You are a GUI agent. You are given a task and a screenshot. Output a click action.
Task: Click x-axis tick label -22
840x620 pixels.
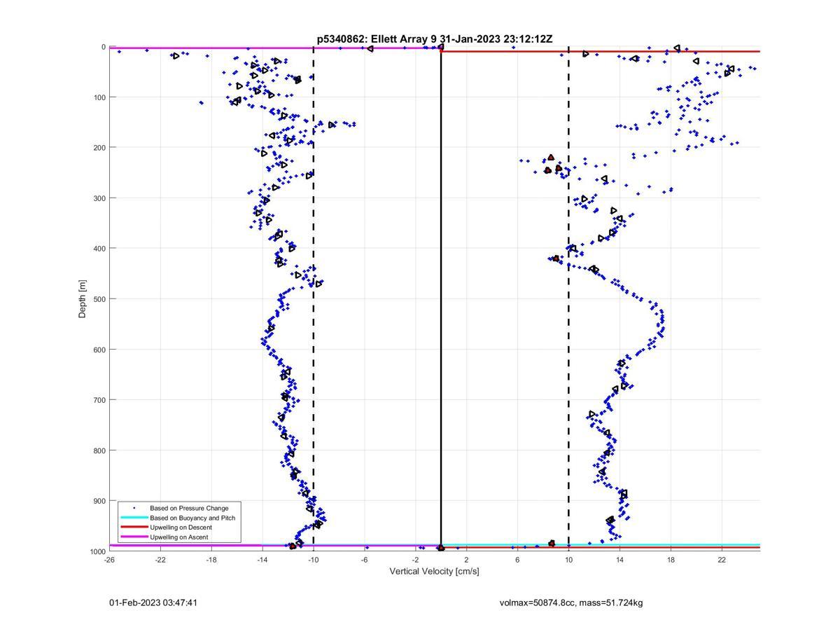click(x=160, y=560)
